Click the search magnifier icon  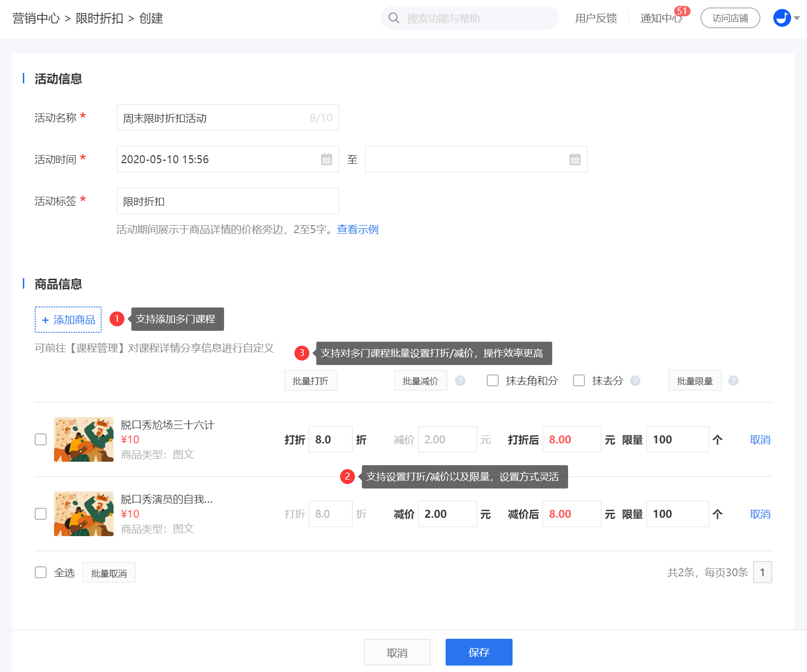[394, 18]
